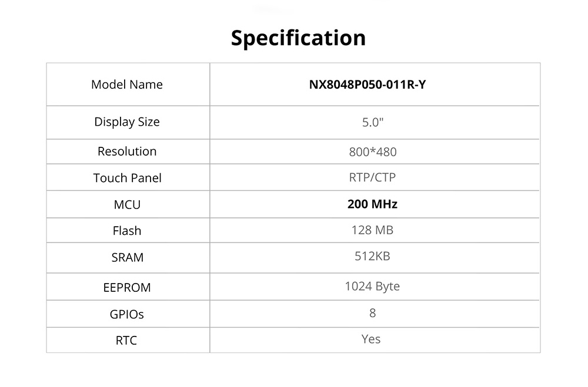Image resolution: width=588 pixels, height=387 pixels.
Task: Click the 128 MB flash value
Action: (373, 230)
